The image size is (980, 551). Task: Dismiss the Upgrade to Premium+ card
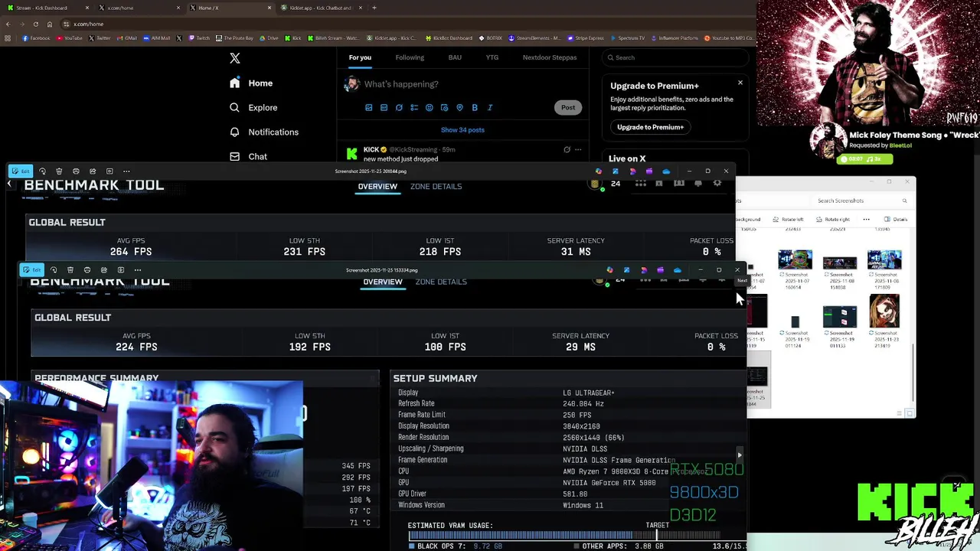coord(740,82)
